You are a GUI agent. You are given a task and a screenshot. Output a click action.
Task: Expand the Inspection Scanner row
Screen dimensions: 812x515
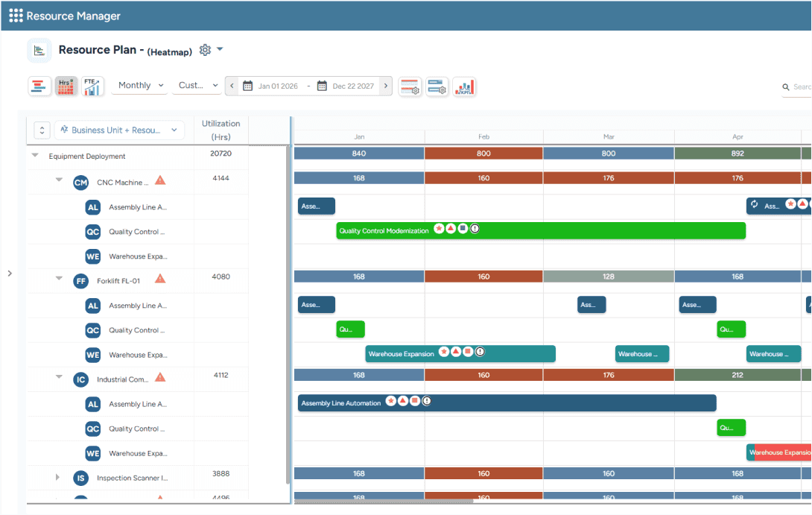click(57, 477)
